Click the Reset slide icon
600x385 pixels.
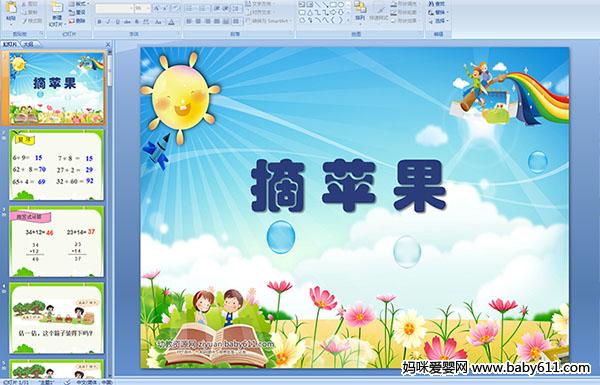coord(72,12)
